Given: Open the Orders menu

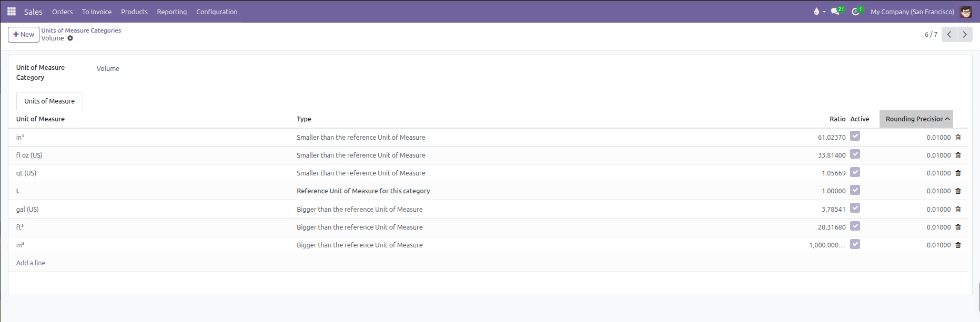Looking at the screenshot, I should pyautogui.click(x=62, y=12).
